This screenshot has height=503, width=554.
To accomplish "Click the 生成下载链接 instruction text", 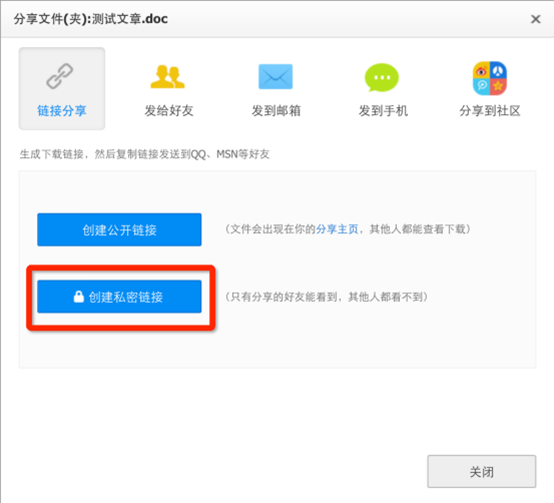I will click(x=51, y=154).
